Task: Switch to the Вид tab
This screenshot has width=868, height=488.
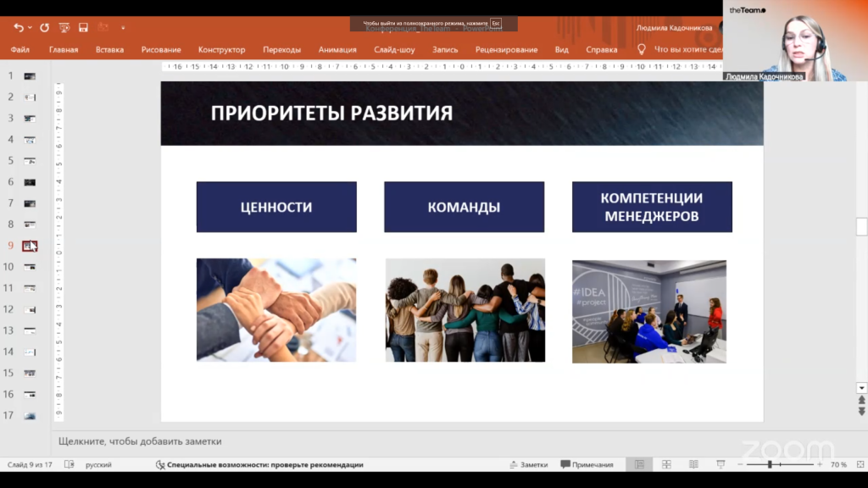Action: (x=561, y=49)
